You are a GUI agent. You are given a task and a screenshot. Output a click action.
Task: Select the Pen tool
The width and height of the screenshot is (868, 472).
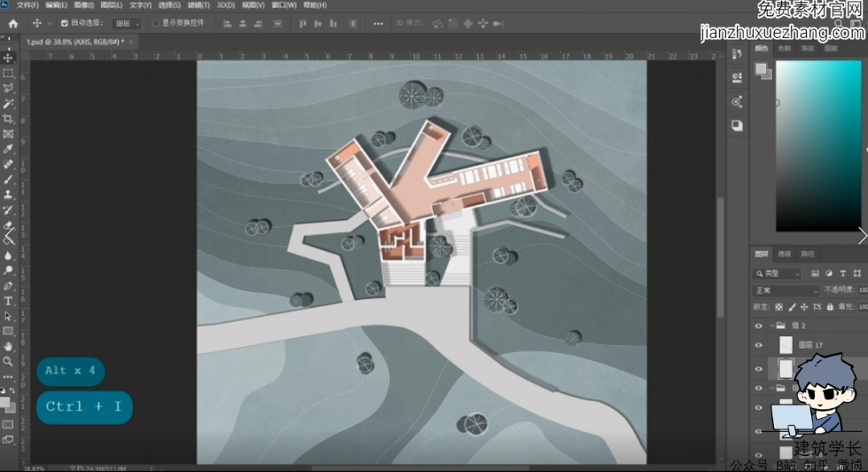(x=8, y=286)
